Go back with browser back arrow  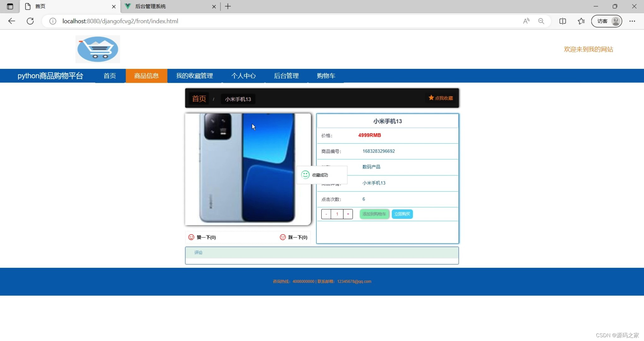tap(12, 21)
